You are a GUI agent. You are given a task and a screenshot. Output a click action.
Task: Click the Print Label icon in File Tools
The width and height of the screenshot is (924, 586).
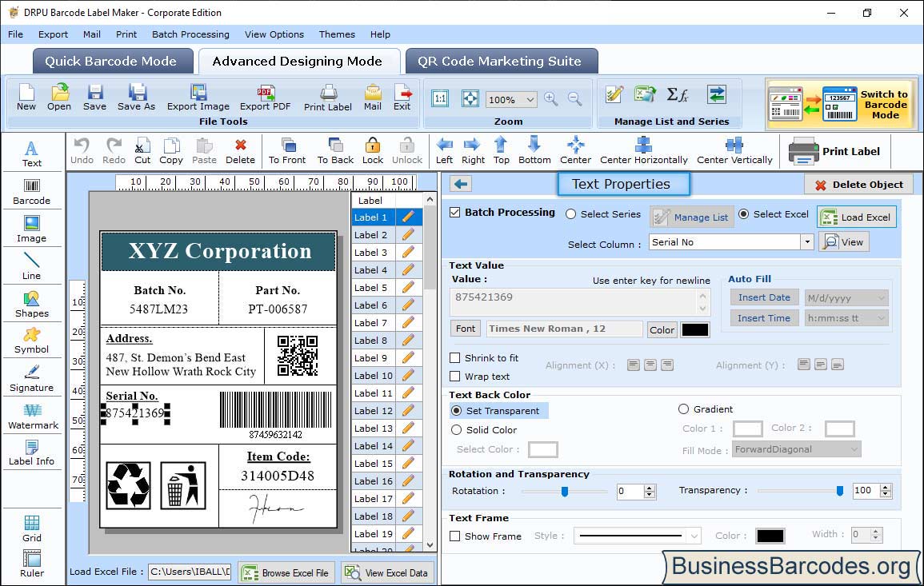(x=328, y=98)
